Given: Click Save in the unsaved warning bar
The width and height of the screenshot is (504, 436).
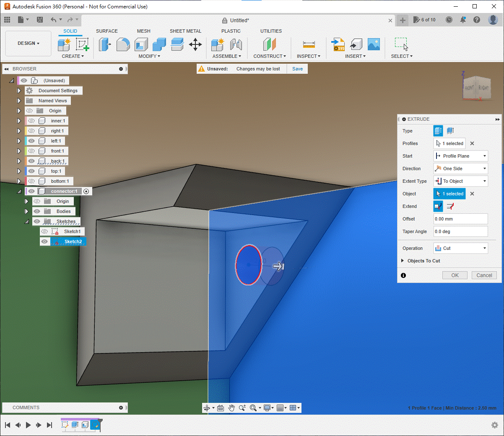Looking at the screenshot, I should [297, 69].
